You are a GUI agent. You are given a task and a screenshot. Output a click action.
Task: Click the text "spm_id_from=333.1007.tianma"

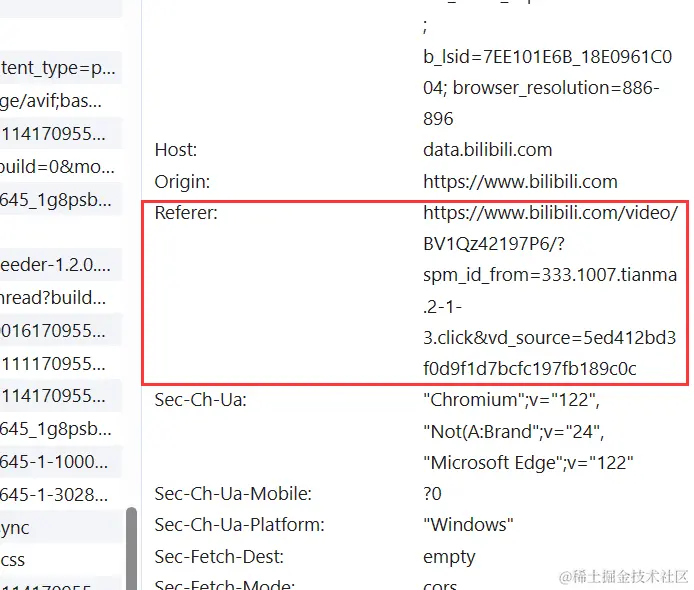coord(550,275)
